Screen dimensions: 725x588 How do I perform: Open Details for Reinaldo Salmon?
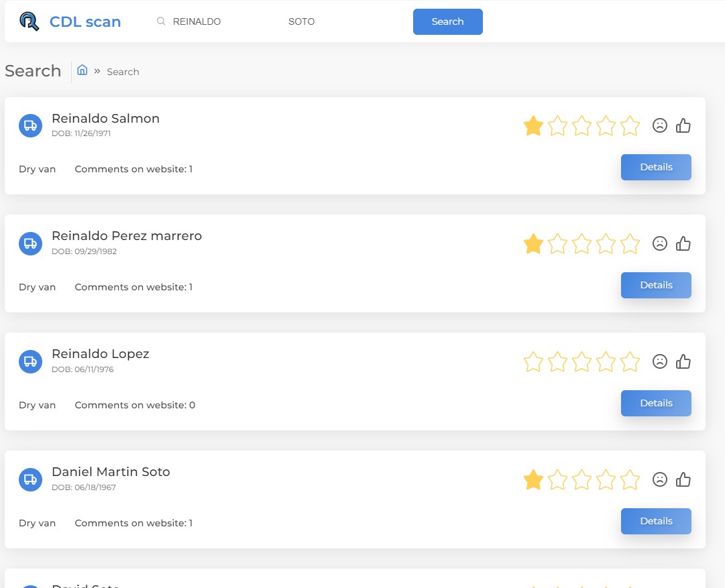pos(656,168)
